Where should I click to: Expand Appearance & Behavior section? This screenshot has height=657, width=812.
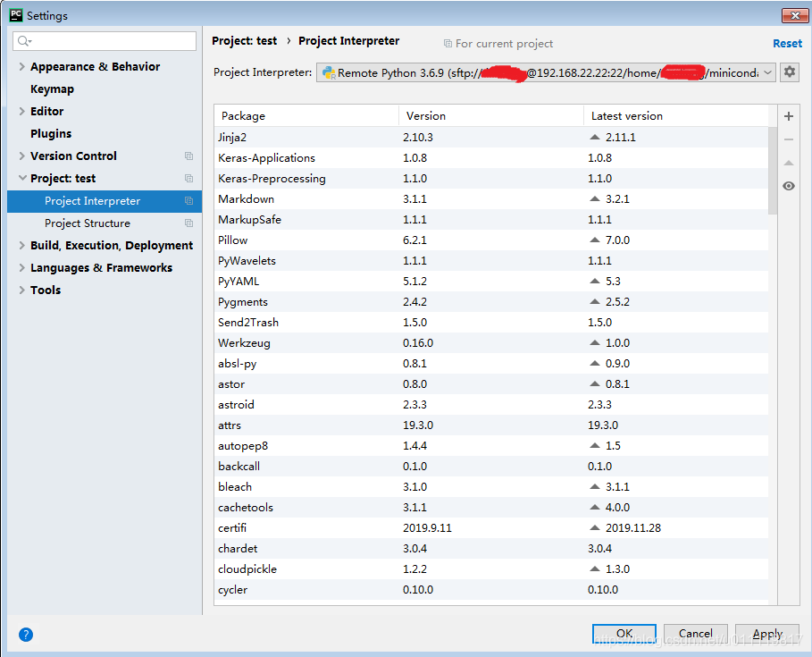pyautogui.click(x=21, y=66)
